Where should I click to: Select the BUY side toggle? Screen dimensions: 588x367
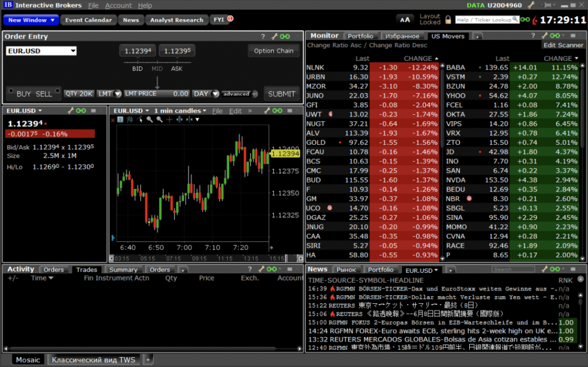point(24,94)
